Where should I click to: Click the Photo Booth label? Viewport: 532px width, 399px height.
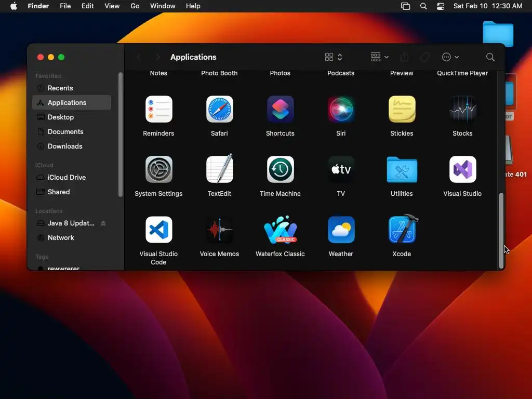pyautogui.click(x=219, y=73)
